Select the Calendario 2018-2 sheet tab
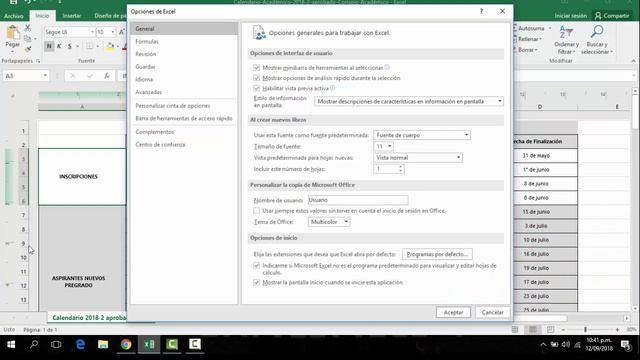 click(89, 318)
